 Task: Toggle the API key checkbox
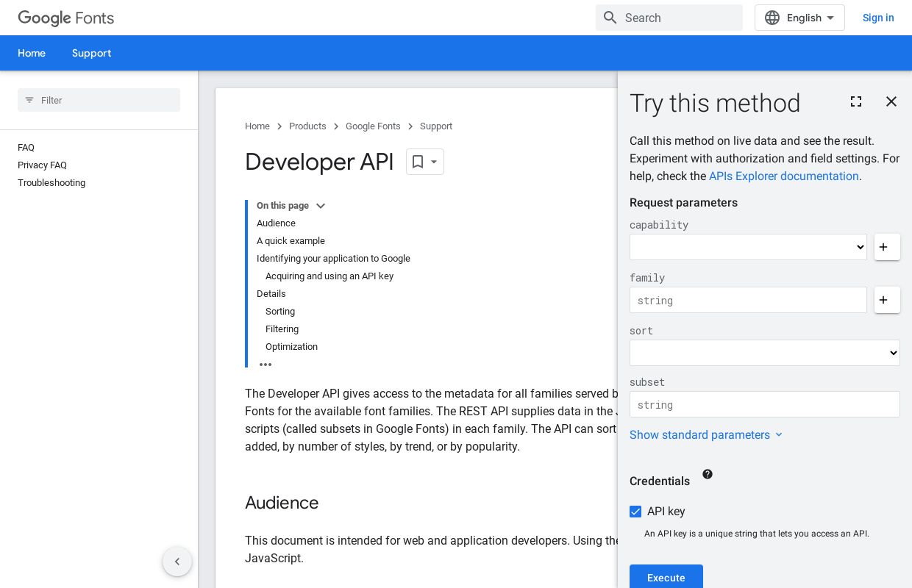[x=635, y=512]
